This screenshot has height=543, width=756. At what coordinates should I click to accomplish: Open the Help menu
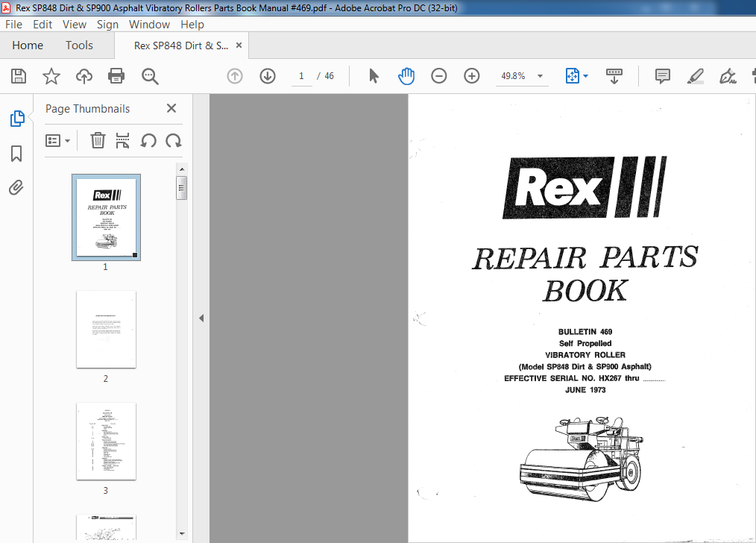[x=192, y=24]
